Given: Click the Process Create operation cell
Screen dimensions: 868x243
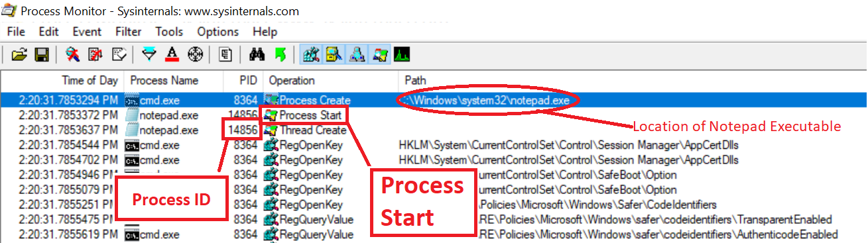Looking at the screenshot, I should [x=315, y=101].
